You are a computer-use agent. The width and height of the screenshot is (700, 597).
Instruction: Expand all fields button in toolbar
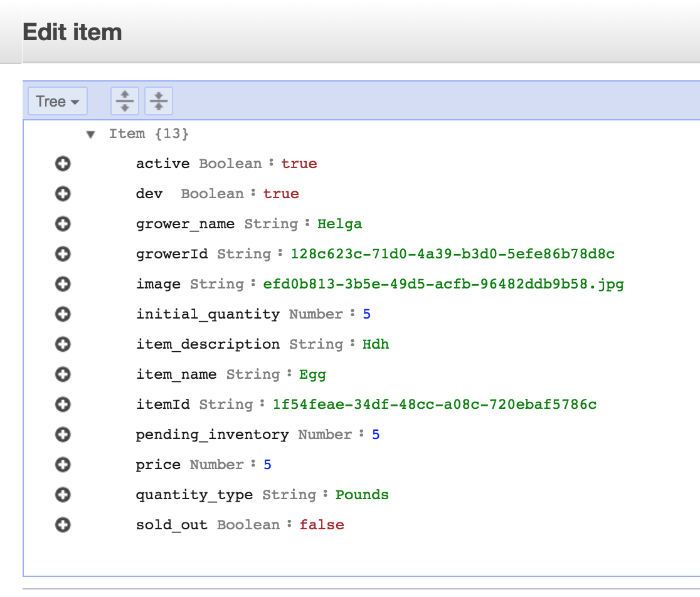coord(125,101)
